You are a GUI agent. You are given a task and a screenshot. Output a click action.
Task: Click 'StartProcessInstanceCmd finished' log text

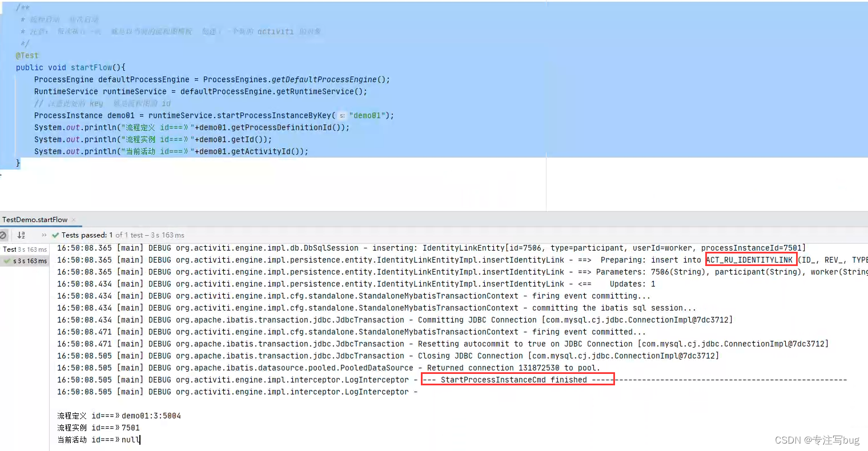tap(514, 380)
